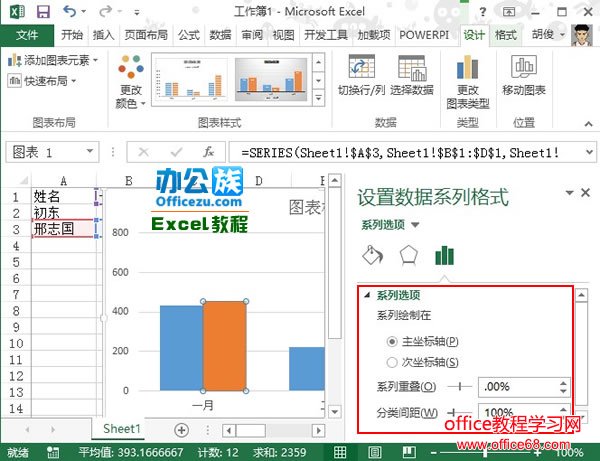
Task: Open Select Data dialog icon
Action: pos(412,68)
